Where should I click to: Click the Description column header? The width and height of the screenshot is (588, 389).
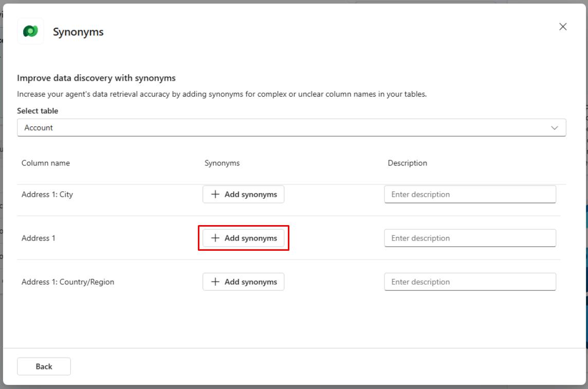pos(408,163)
